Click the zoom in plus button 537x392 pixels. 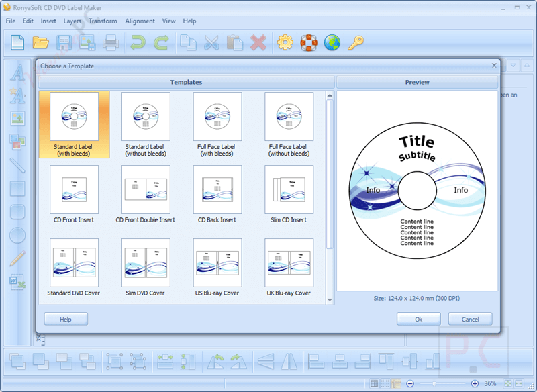(475, 383)
